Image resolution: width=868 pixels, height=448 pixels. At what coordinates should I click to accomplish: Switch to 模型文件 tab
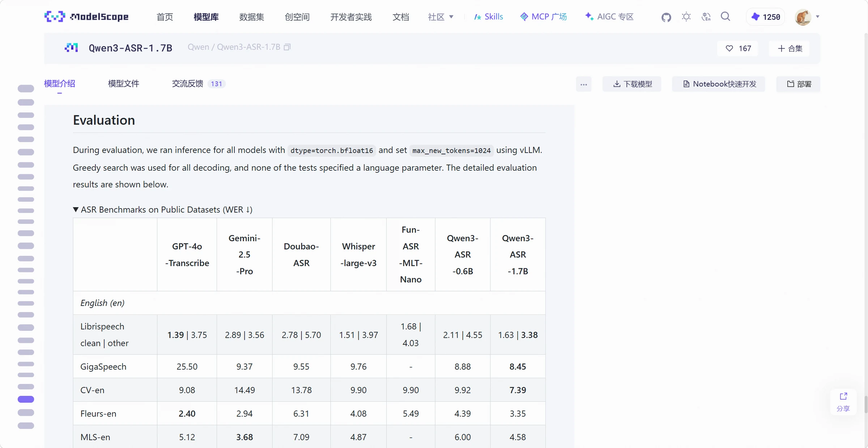click(124, 84)
